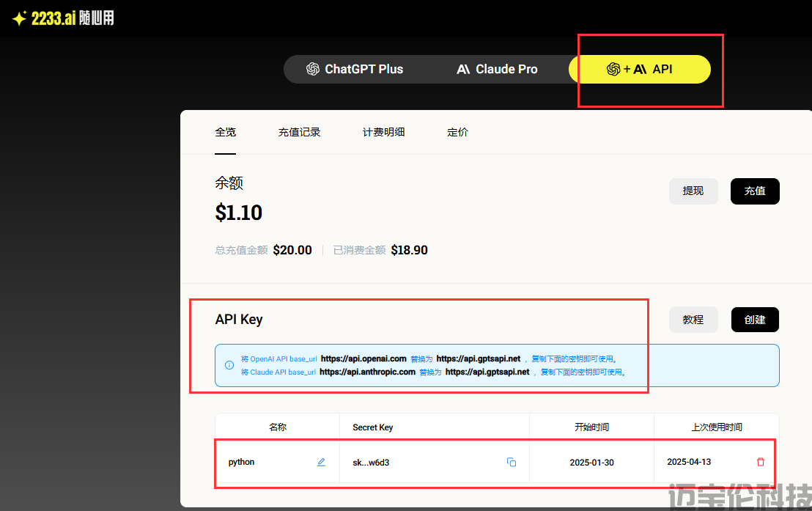Open the 计费明细 tab
812x511 pixels.
click(x=384, y=132)
